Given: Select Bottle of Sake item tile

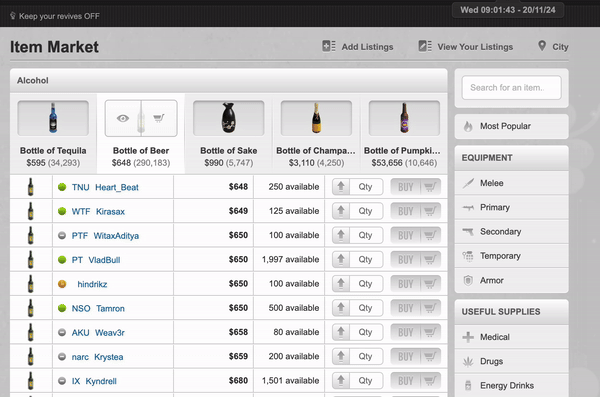Looking at the screenshot, I should click(x=228, y=134).
